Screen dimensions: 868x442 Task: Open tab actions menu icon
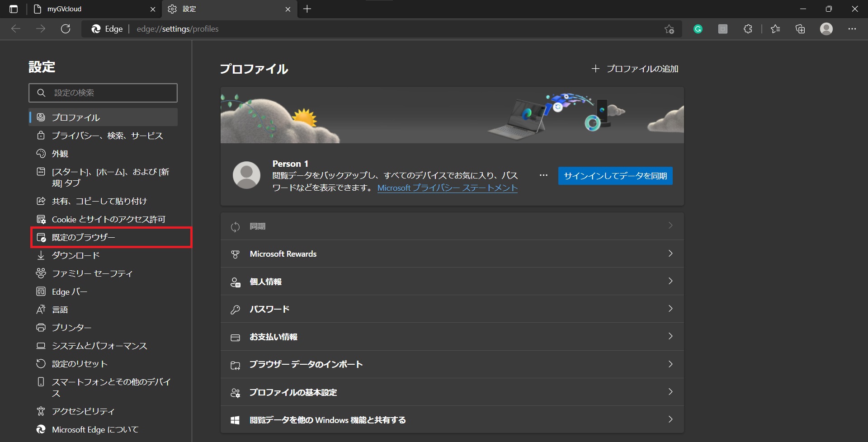(x=14, y=9)
